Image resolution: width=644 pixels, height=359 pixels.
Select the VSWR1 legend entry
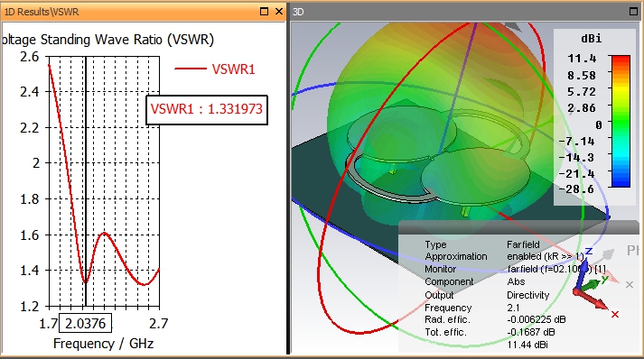click(x=215, y=69)
